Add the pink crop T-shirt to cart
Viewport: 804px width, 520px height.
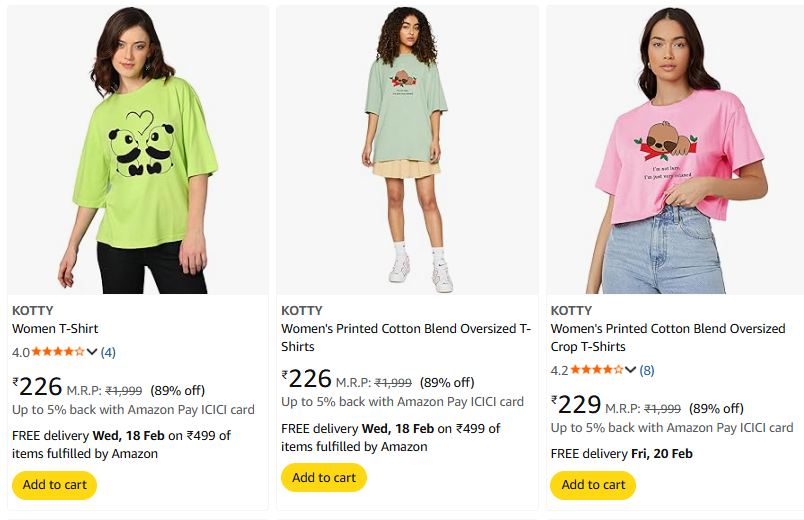coord(593,485)
